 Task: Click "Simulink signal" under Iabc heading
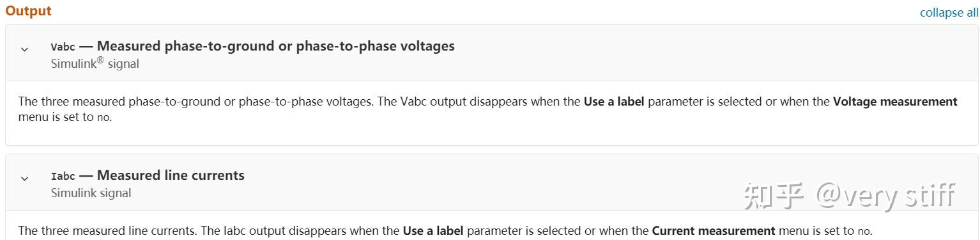pyautogui.click(x=91, y=193)
